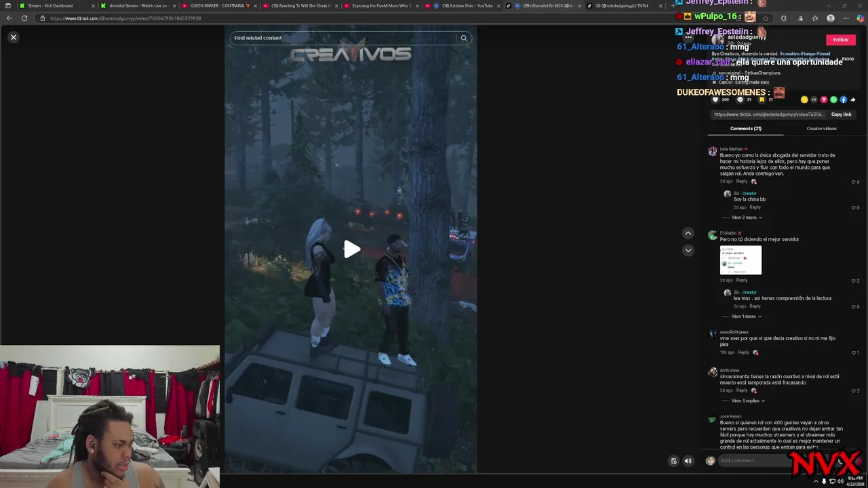Bookmark the video with the favorites icon
The height and width of the screenshot is (488, 868).
point(762,100)
